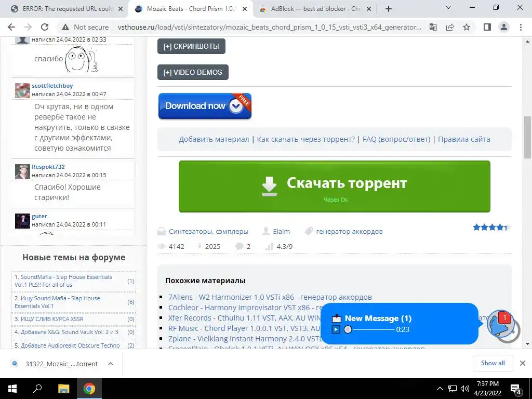Open Как скачать через торрент link
Viewport: 532px width, 399px height.
(x=305, y=139)
